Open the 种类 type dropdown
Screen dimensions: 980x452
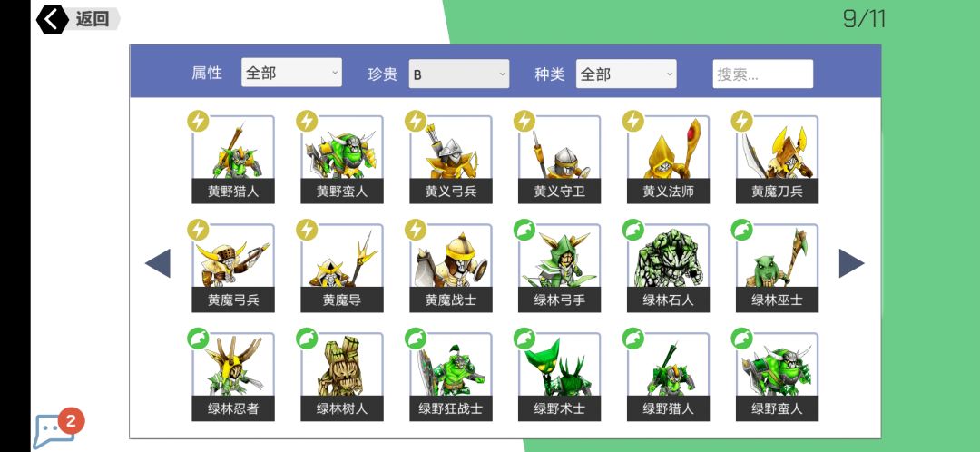(x=625, y=74)
